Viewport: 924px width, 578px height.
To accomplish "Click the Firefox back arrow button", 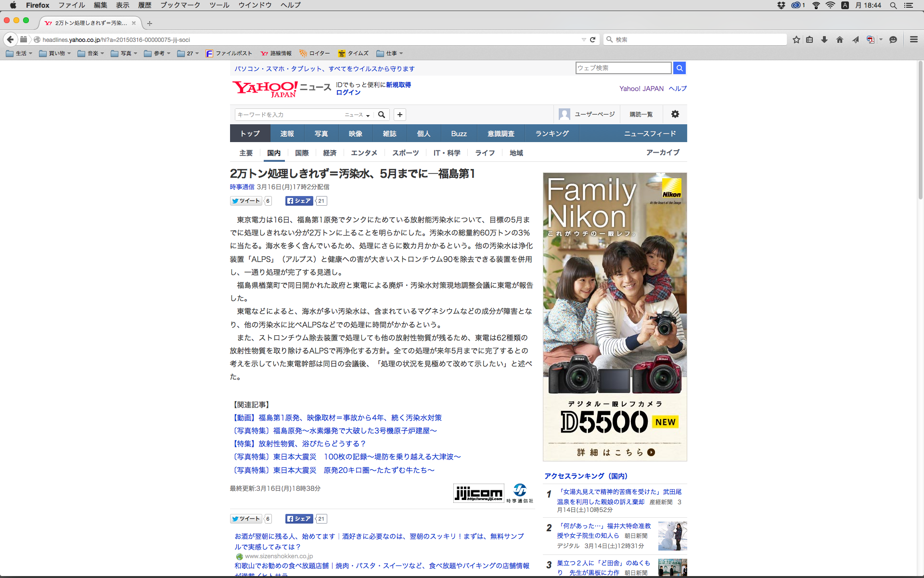I will pos(10,39).
